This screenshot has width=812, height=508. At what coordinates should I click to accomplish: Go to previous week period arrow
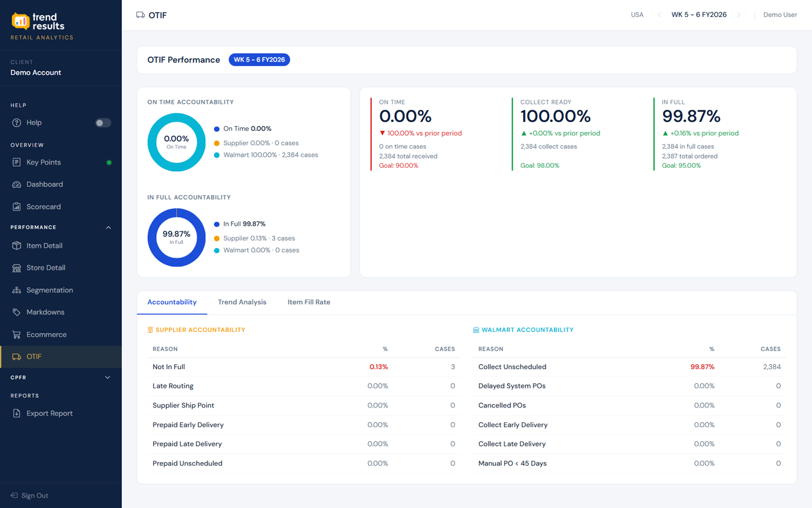659,15
